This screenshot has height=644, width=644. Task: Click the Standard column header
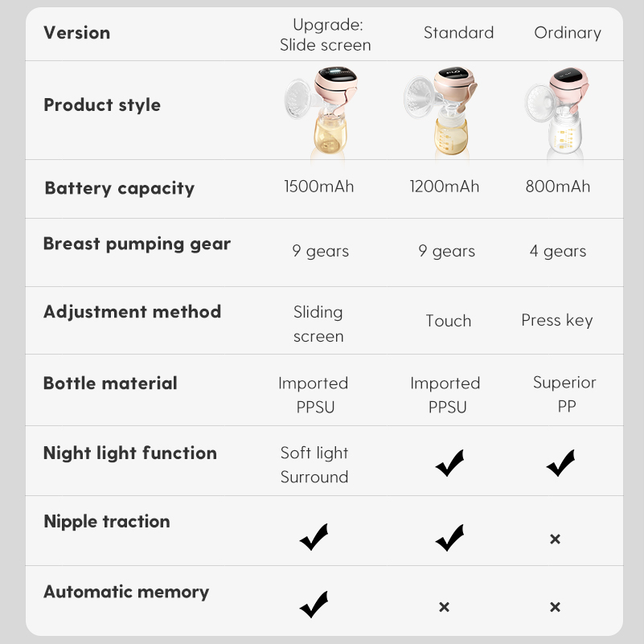458,33
